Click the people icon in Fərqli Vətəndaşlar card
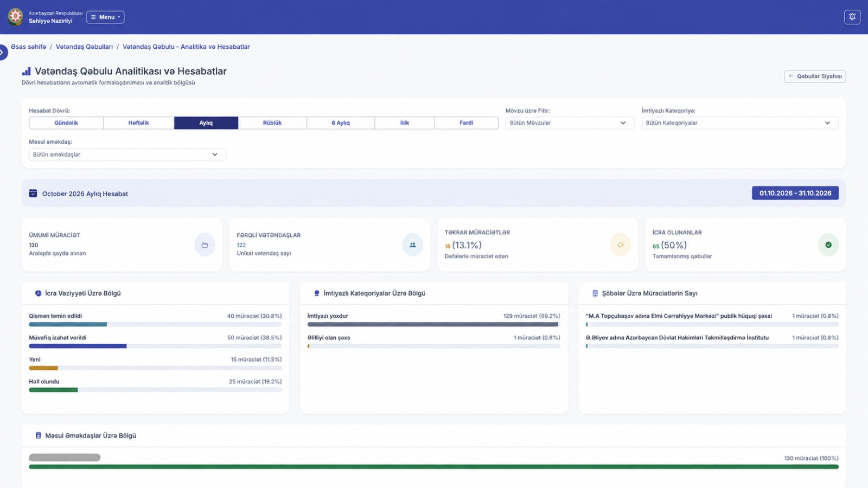Viewport: 868px width, 488px height. click(x=412, y=245)
